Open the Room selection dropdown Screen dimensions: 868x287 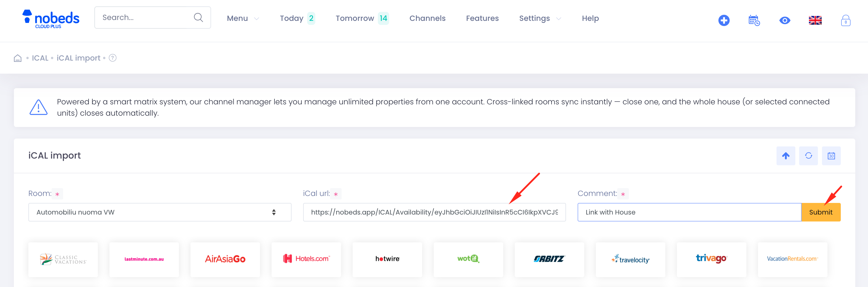pos(160,212)
